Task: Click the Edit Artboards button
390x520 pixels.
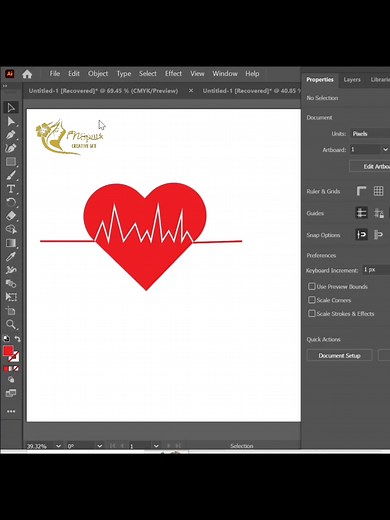Action: [370, 166]
